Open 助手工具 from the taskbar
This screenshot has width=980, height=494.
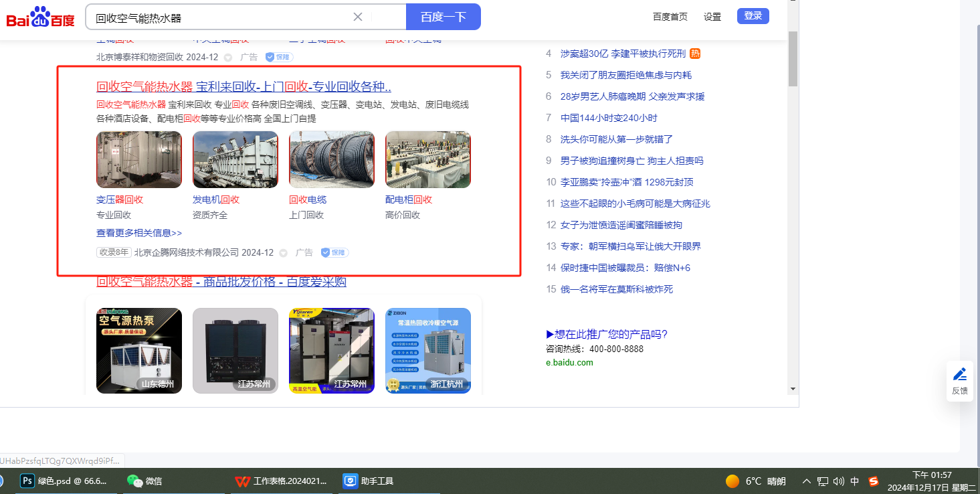369,481
